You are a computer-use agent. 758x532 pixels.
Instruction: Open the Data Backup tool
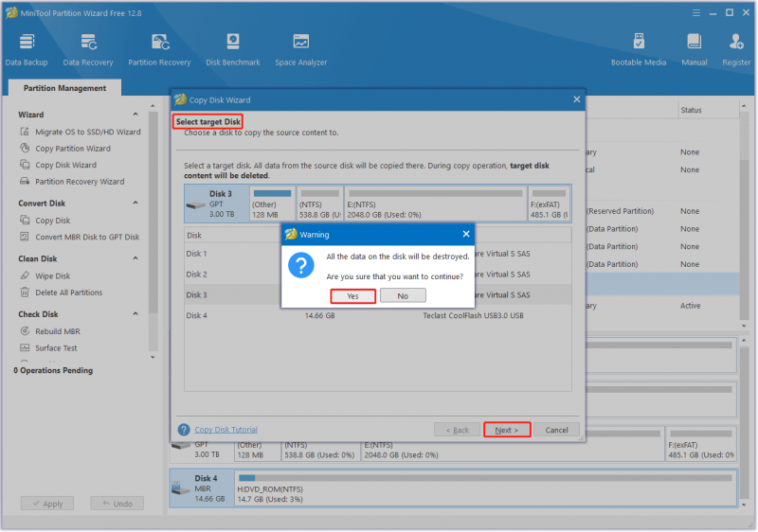(x=27, y=50)
